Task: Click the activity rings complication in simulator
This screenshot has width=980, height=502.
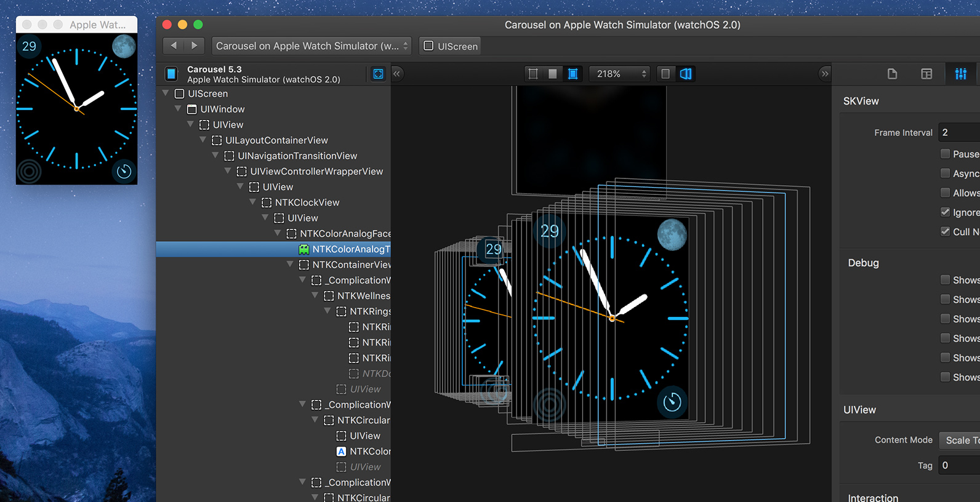Action: 29,171
